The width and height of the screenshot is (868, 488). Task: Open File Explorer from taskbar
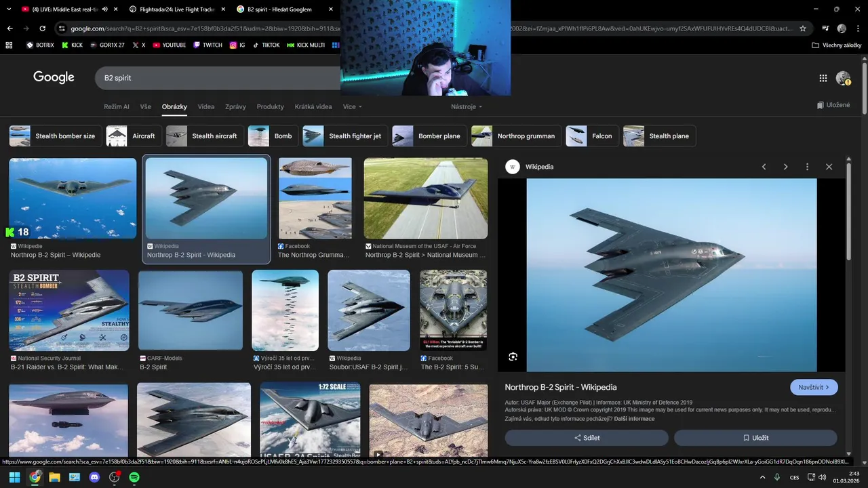coord(54,477)
